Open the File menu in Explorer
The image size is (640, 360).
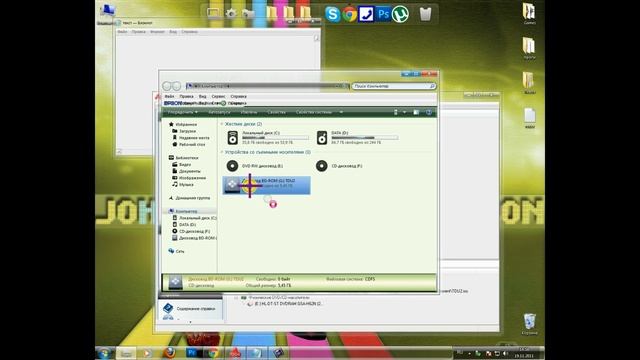(169, 97)
